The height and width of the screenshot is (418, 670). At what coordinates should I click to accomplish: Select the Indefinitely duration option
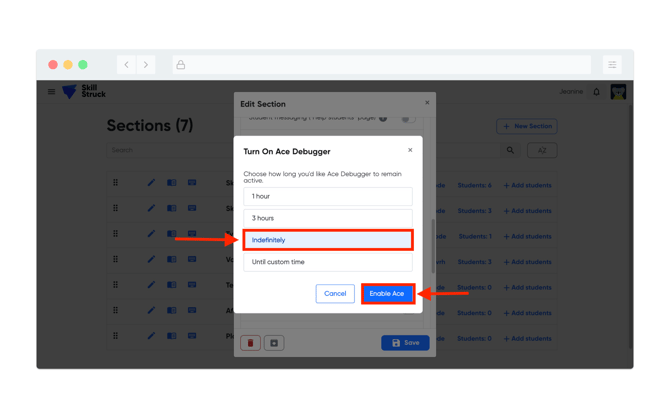327,240
